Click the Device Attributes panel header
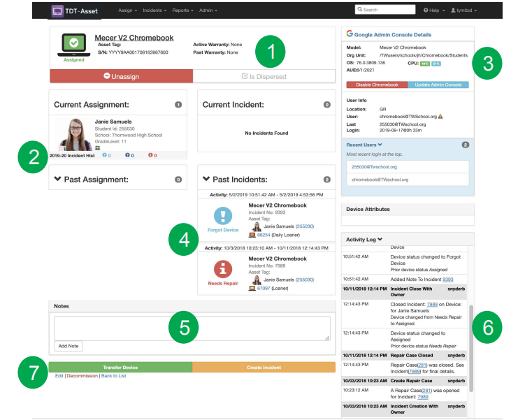The width and height of the screenshot is (511, 420). [x=408, y=209]
